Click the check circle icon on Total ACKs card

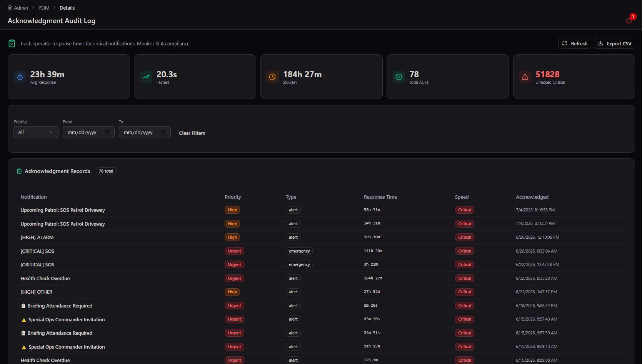[x=399, y=77]
